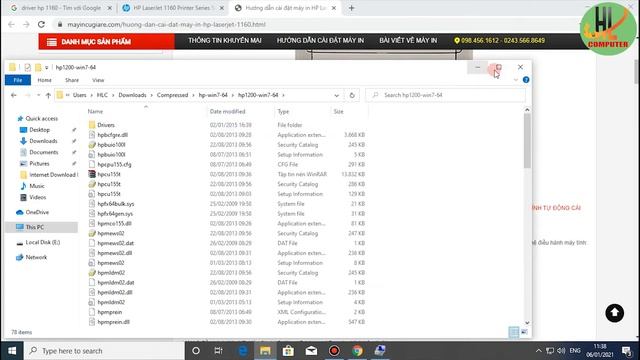The width and height of the screenshot is (640, 360).
Task: Open Windows Start menu
Action: [12, 351]
